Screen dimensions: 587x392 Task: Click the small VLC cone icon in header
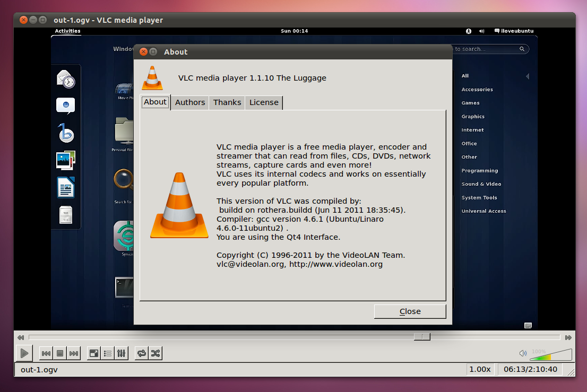[x=152, y=78]
